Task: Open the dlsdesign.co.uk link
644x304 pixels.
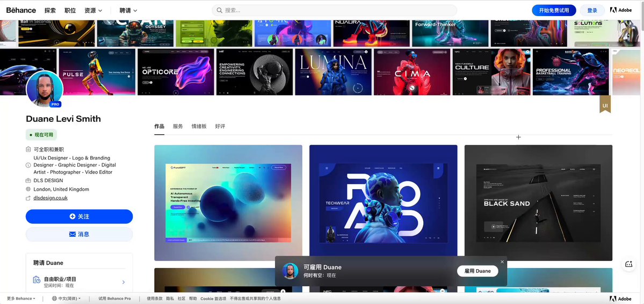Action: click(50, 198)
